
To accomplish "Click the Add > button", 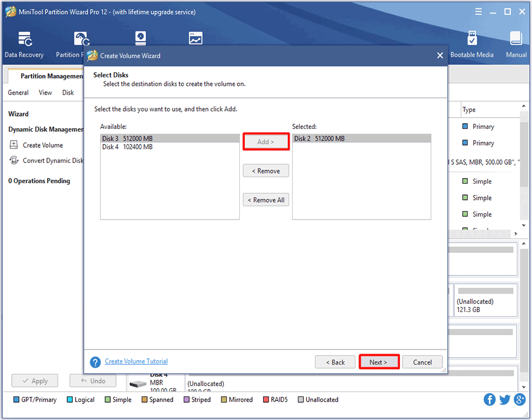I will (266, 142).
